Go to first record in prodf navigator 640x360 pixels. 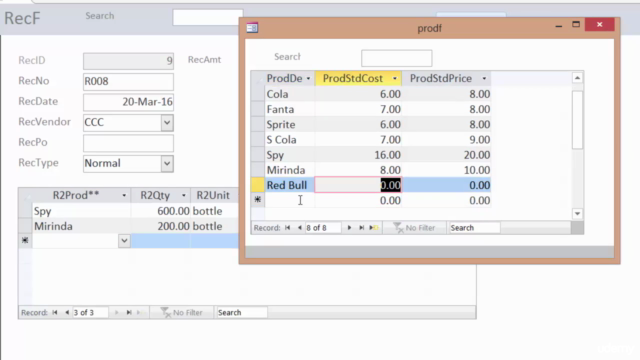(x=287, y=228)
